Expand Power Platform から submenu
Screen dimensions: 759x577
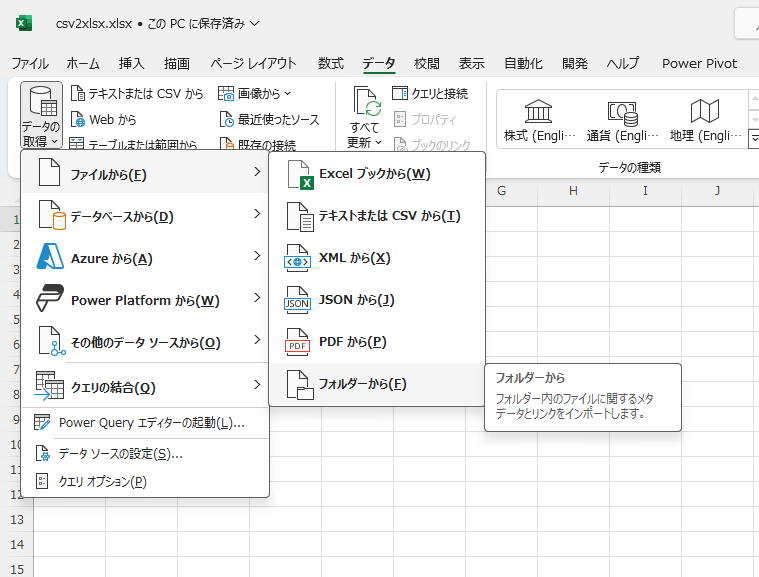point(145,301)
